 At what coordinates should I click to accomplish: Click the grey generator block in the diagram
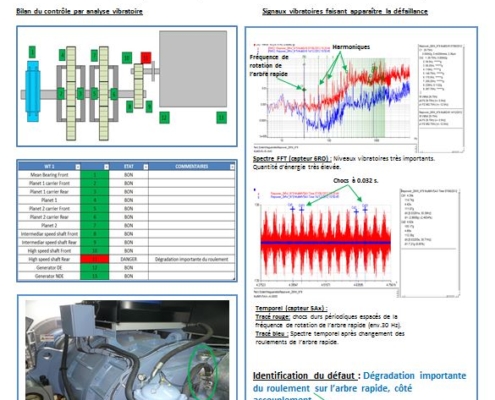193,69
